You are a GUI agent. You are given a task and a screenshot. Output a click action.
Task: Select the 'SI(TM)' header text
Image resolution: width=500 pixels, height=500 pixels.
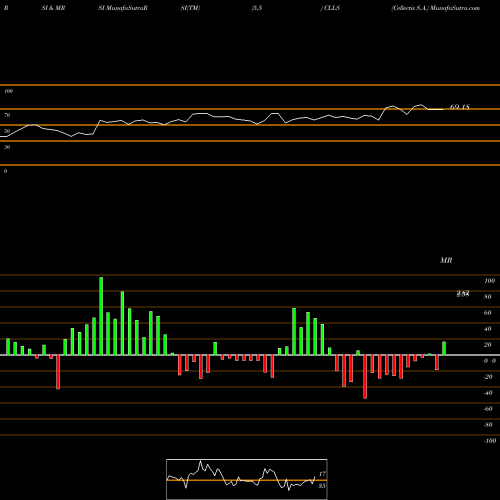click(190, 8)
